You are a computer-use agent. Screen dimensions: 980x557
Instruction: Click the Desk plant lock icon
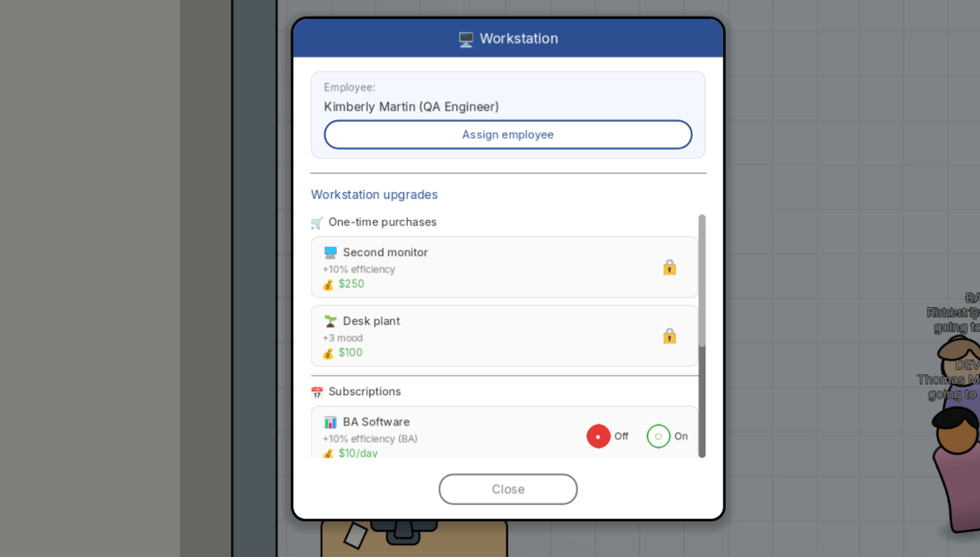pyautogui.click(x=670, y=336)
